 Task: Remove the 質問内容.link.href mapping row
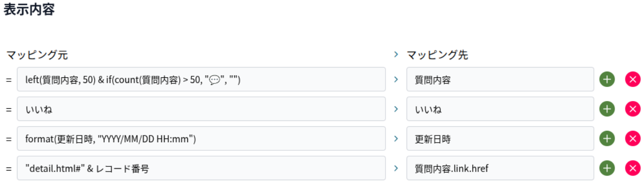tap(633, 168)
